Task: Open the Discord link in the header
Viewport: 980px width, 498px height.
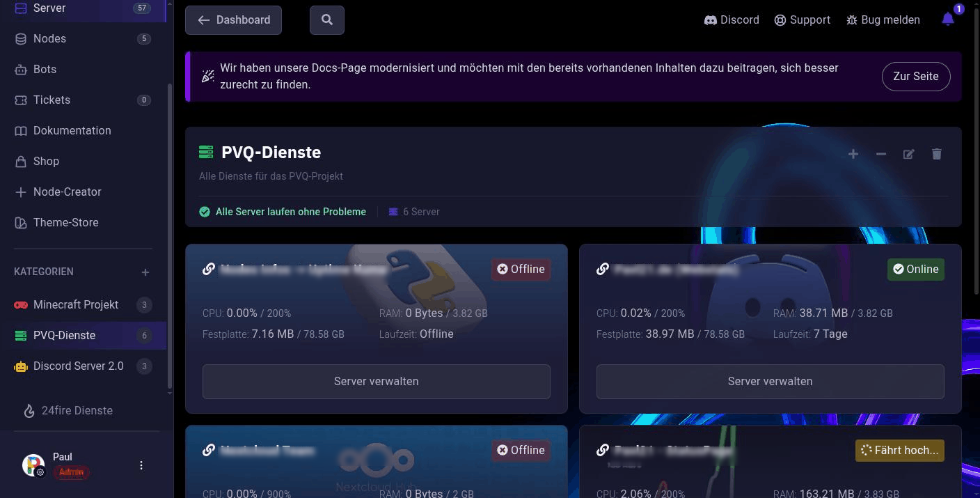Action: click(x=732, y=20)
